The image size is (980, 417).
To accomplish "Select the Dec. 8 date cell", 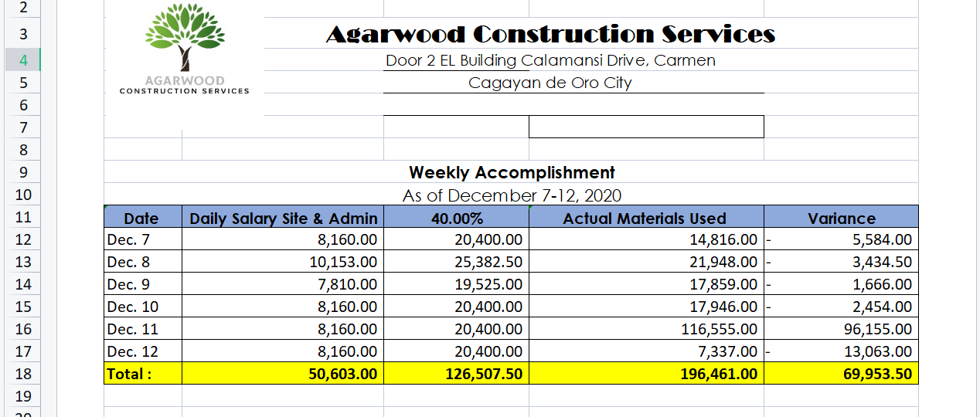I will point(142,262).
